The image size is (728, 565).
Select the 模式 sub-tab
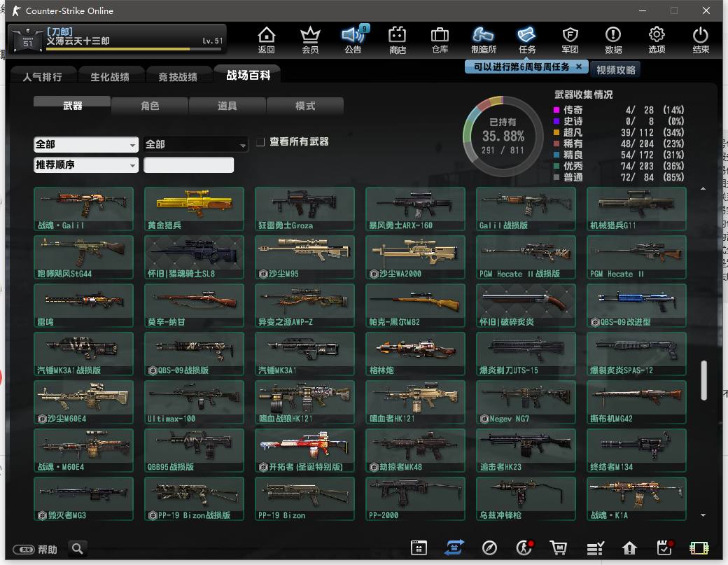coord(305,106)
